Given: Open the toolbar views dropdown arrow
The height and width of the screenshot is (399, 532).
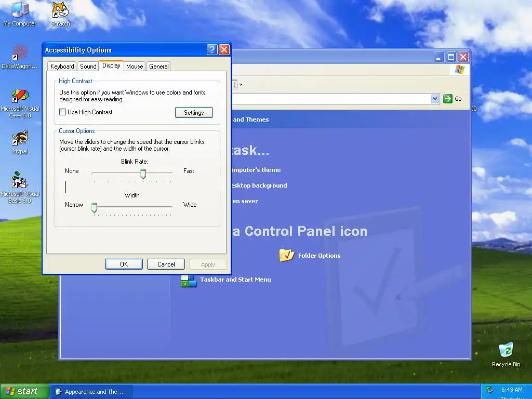Looking at the screenshot, I should coord(241,85).
